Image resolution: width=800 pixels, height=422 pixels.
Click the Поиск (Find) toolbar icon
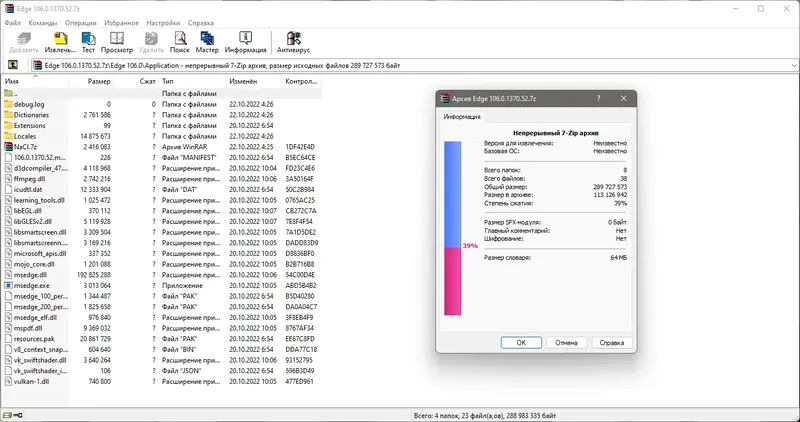point(180,39)
